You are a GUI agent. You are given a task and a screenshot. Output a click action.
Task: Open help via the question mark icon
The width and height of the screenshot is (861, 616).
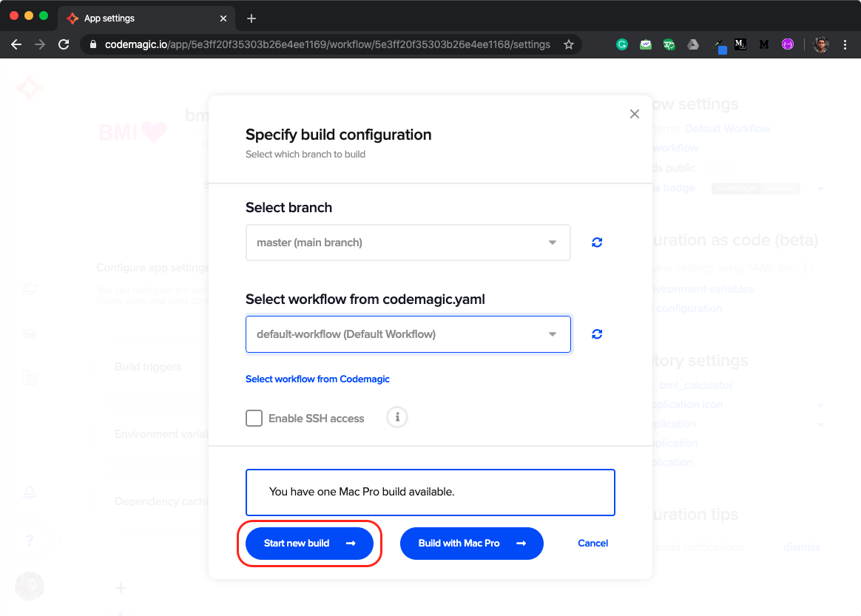(30, 541)
